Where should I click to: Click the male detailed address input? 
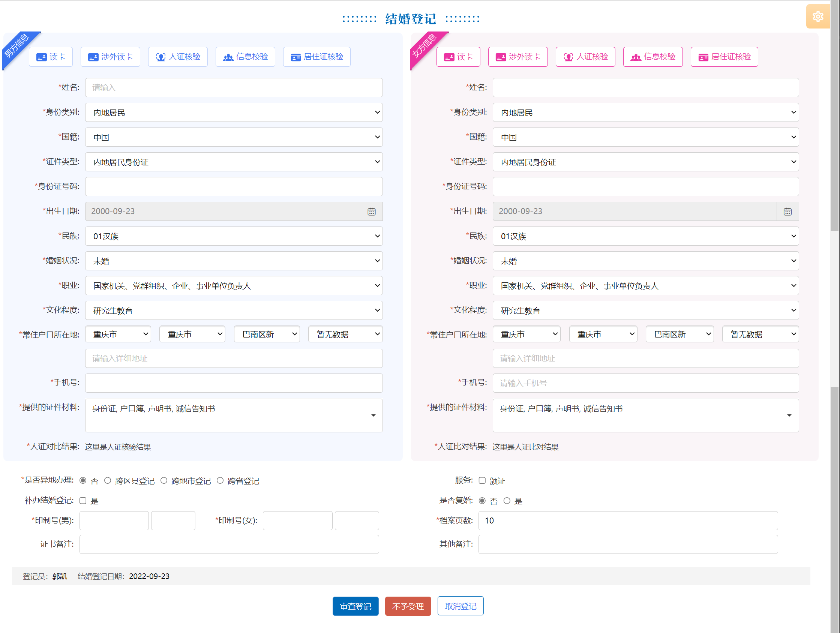234,358
